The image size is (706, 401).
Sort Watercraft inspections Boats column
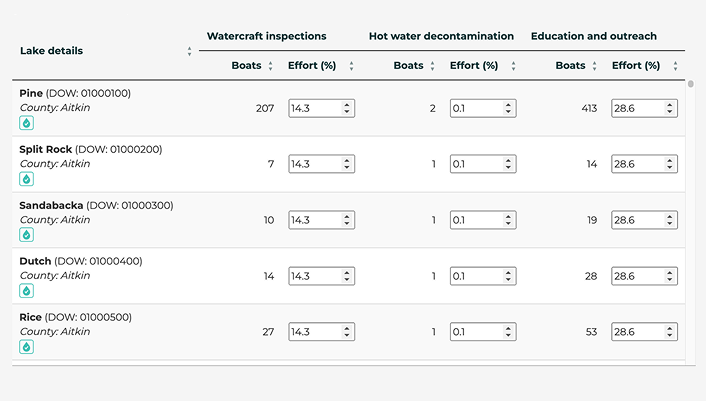point(271,66)
